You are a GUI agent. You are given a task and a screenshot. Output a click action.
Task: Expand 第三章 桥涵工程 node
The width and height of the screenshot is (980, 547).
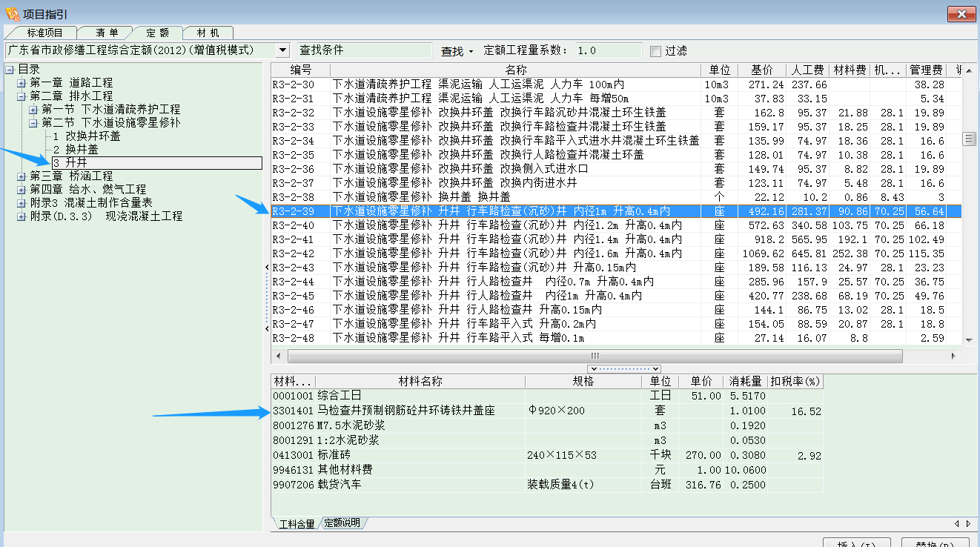point(21,176)
